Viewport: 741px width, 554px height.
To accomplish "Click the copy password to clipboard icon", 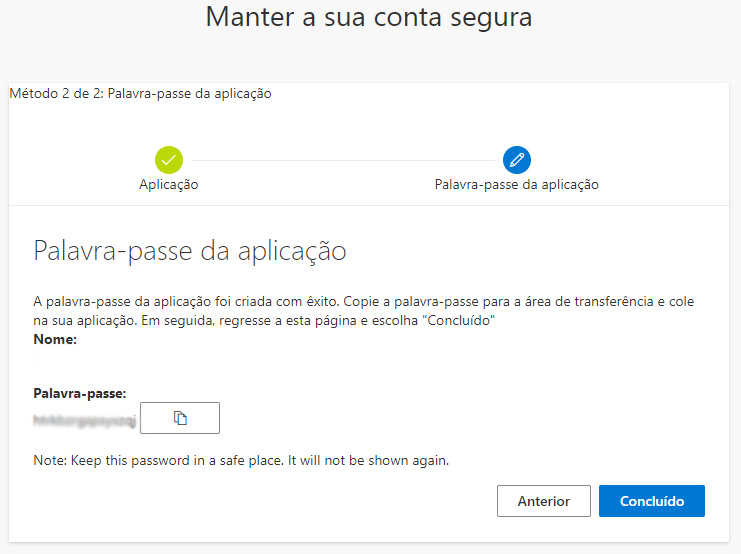I will 180,418.
